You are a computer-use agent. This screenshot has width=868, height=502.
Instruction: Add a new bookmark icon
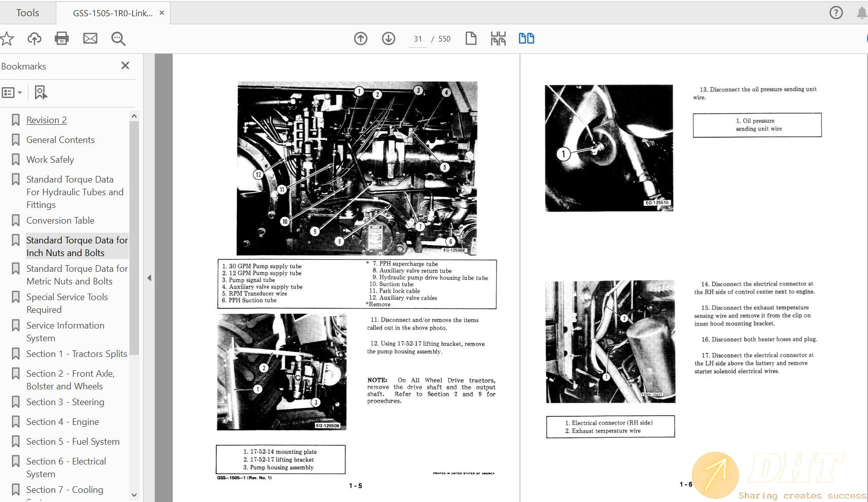(x=41, y=93)
